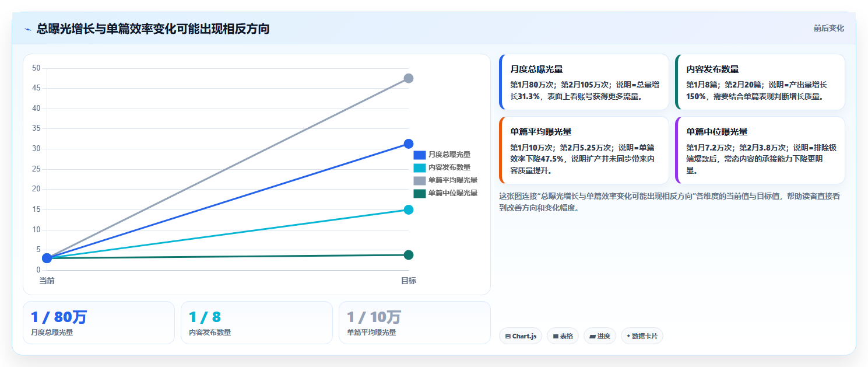Click the 月度总曝光量 legend label
Image resolution: width=868 pixels, height=367 pixels.
point(449,155)
